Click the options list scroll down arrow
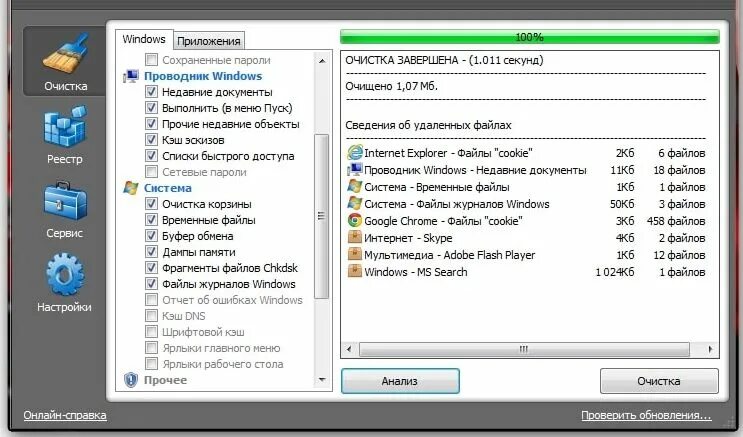The height and width of the screenshot is (437, 743). pos(322,380)
